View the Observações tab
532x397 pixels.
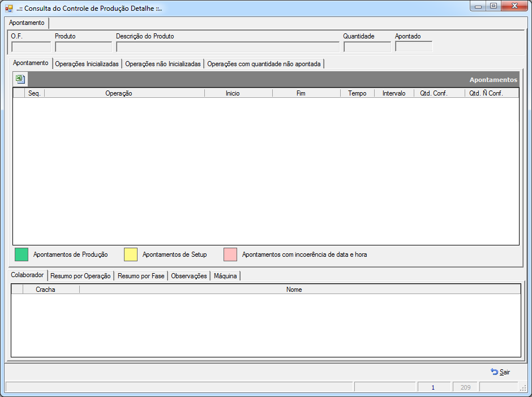tap(189, 276)
